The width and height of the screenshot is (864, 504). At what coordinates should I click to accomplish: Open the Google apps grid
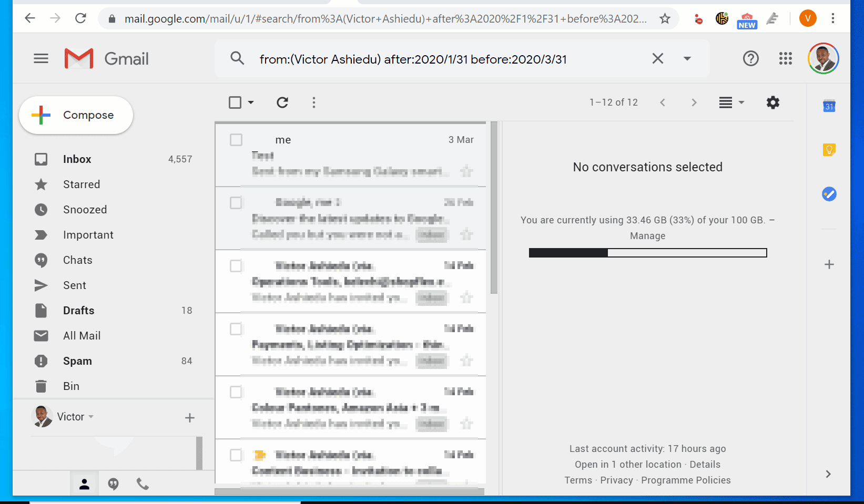click(x=785, y=58)
